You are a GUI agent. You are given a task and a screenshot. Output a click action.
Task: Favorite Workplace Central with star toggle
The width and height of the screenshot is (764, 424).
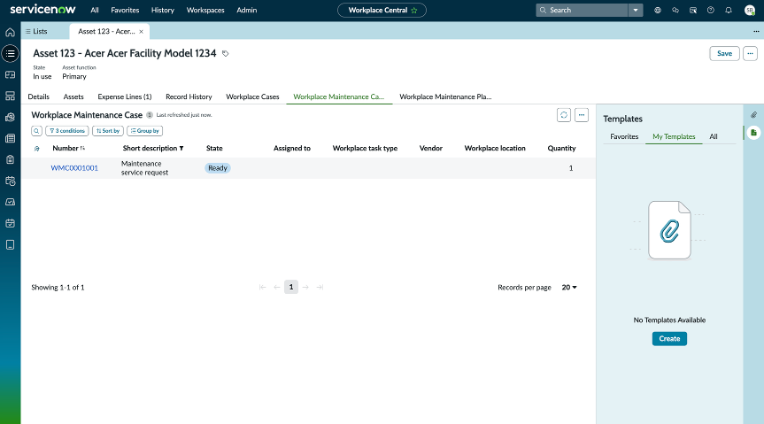(x=414, y=10)
